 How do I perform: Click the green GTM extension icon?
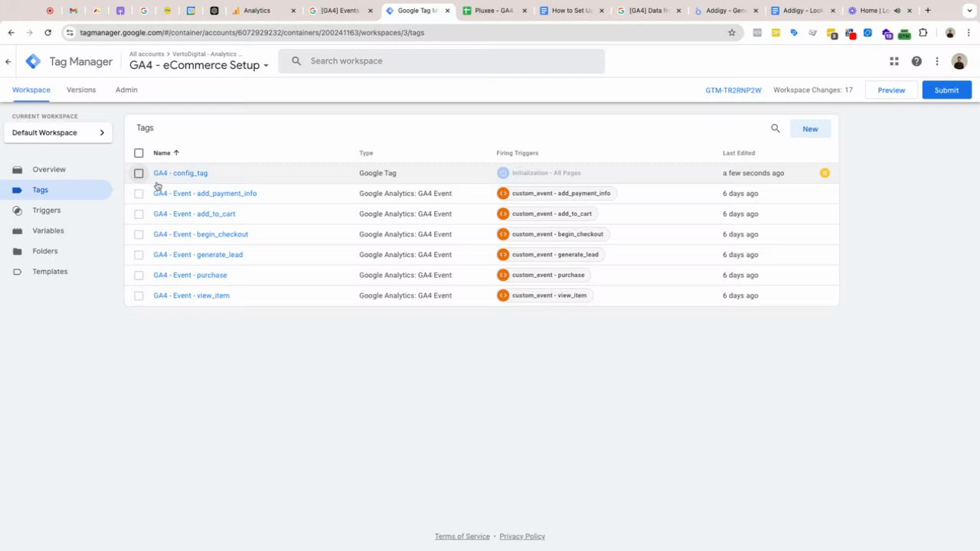(905, 34)
